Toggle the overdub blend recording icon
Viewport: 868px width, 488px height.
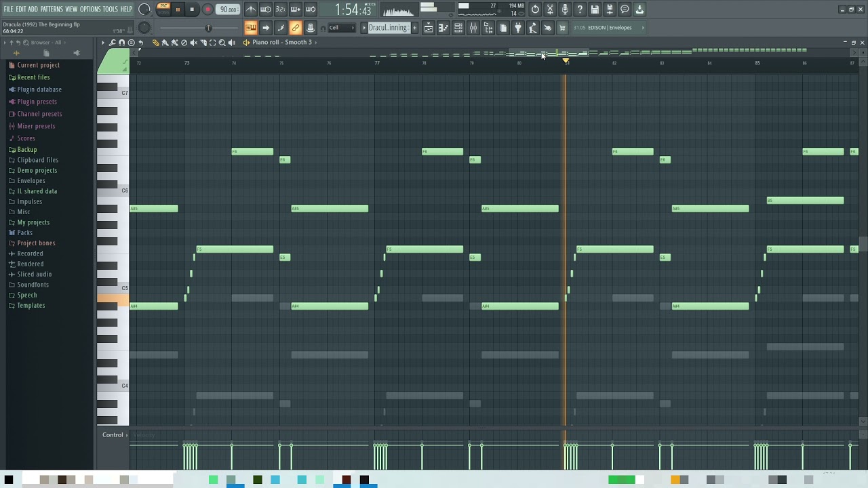tap(296, 9)
